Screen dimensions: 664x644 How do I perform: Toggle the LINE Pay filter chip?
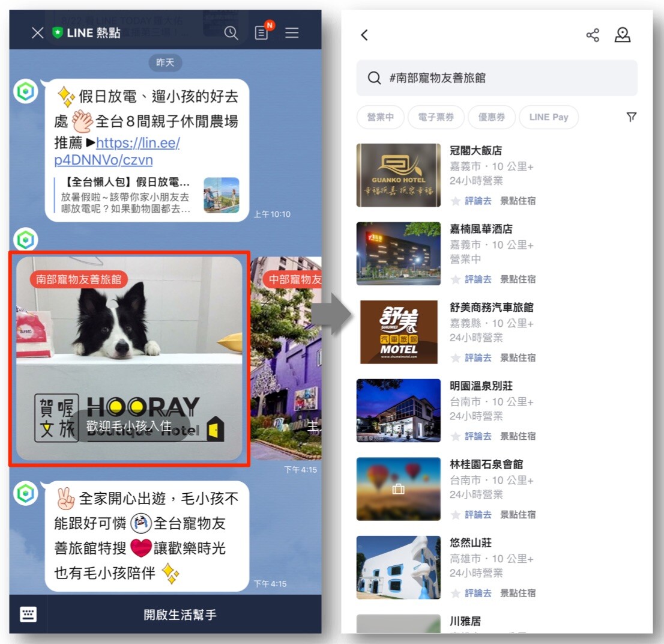point(548,117)
